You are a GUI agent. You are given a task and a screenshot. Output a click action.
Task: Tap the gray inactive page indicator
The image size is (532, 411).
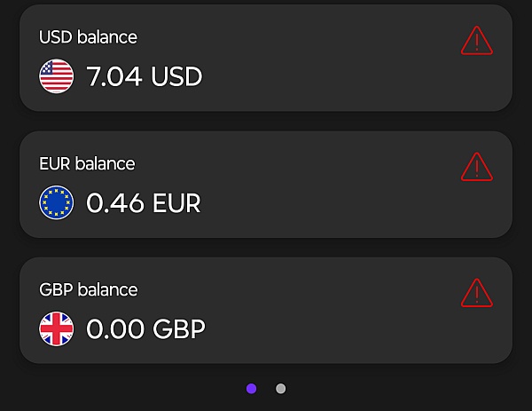pyautogui.click(x=280, y=388)
